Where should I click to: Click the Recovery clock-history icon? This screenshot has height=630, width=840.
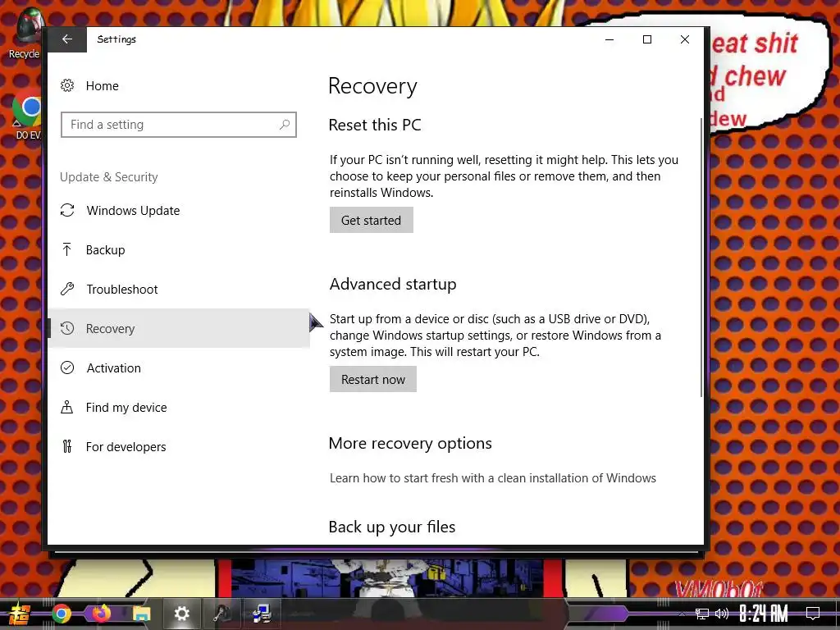tap(67, 328)
